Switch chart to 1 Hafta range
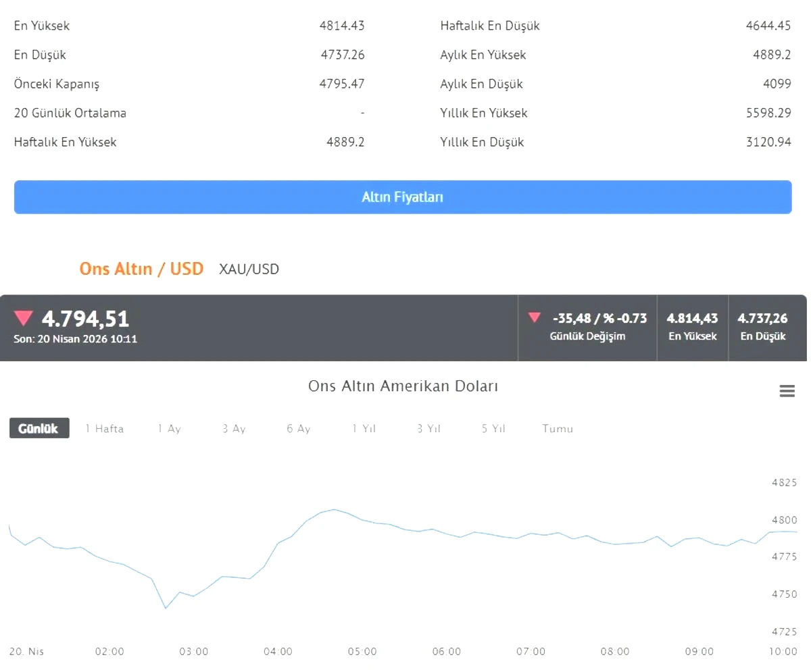The width and height of the screenshot is (811, 672). point(105,429)
